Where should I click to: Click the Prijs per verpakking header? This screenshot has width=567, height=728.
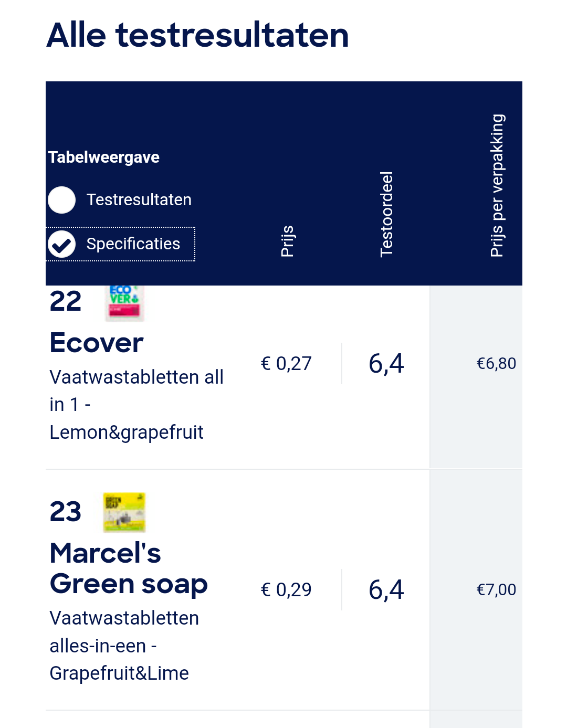click(x=497, y=185)
